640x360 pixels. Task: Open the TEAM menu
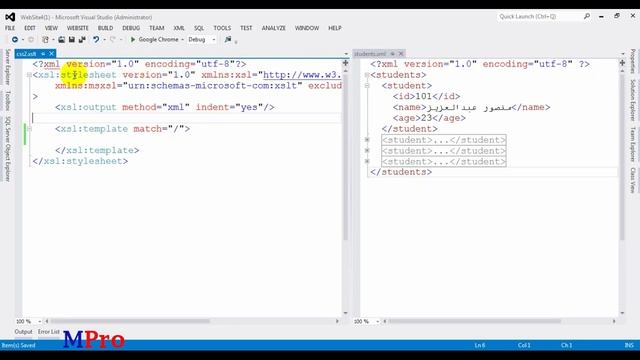(157, 28)
